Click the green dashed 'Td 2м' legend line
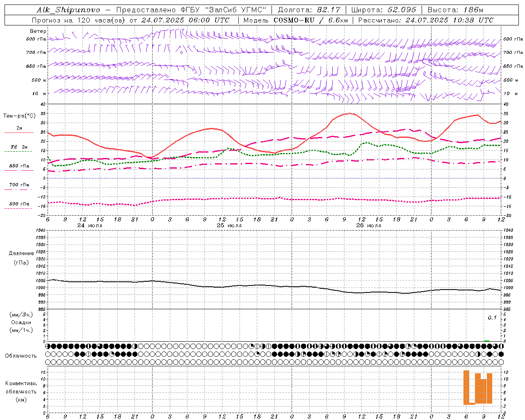 [x=19, y=151]
